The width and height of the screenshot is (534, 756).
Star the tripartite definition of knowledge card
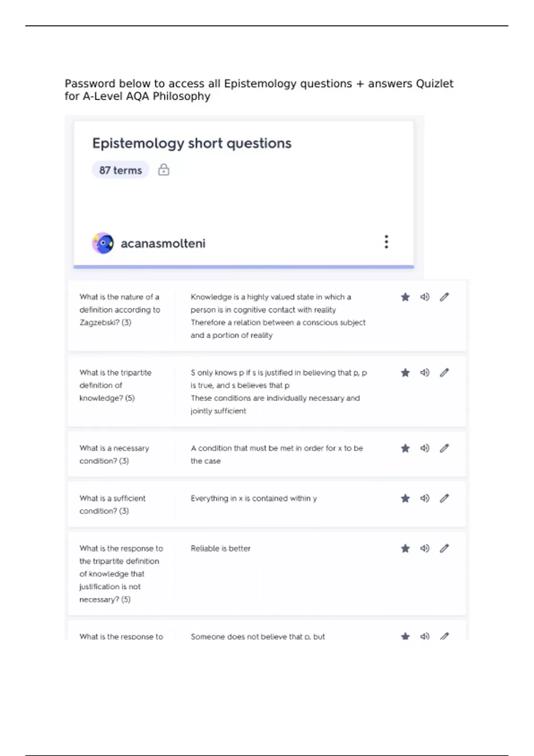click(x=405, y=373)
